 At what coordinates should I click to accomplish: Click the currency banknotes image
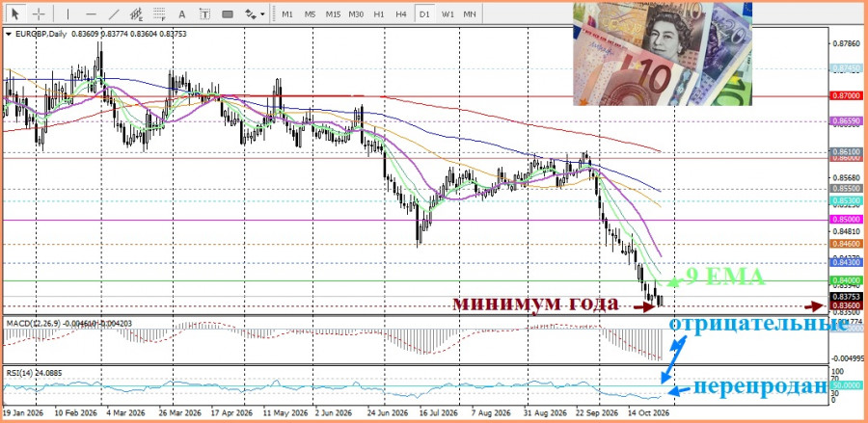[x=662, y=54]
